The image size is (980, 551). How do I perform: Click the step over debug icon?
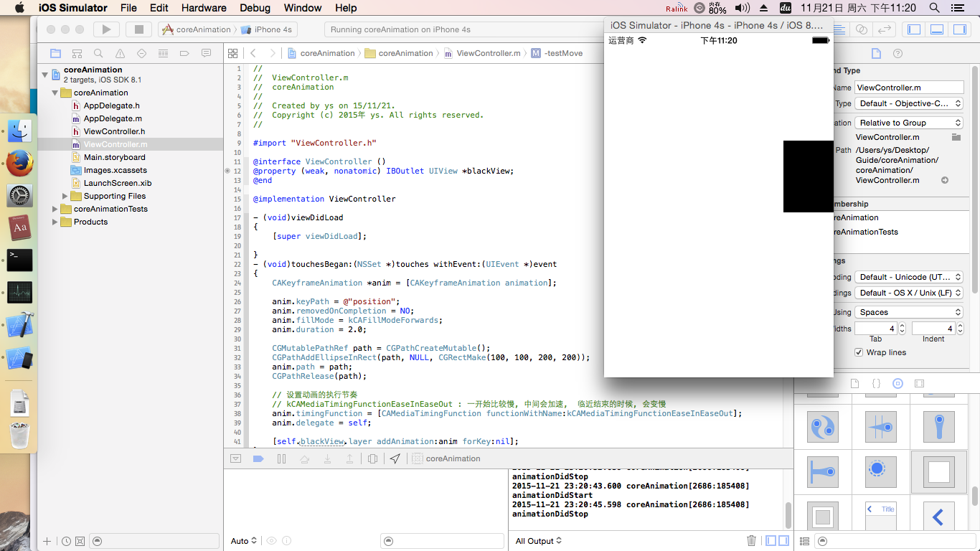[x=304, y=458]
